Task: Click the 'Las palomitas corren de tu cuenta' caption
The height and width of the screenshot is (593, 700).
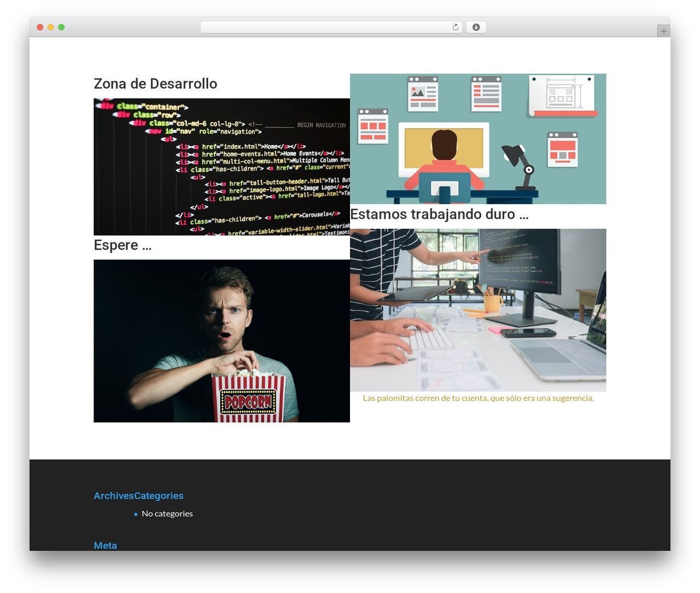Action: [478, 398]
